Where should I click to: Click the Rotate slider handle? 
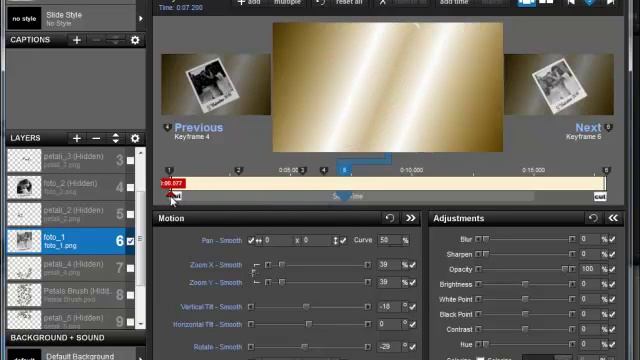[304, 347]
